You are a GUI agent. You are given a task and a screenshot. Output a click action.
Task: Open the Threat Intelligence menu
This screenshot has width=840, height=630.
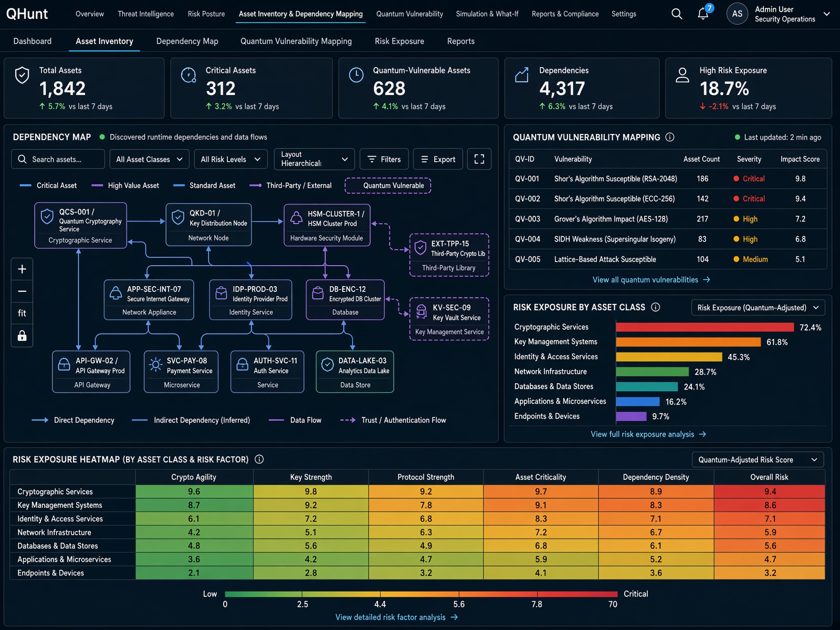point(145,14)
